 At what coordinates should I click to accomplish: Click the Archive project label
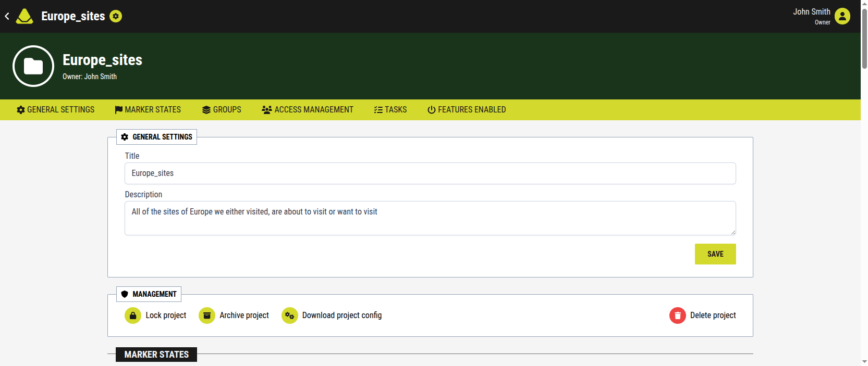pyautogui.click(x=244, y=315)
